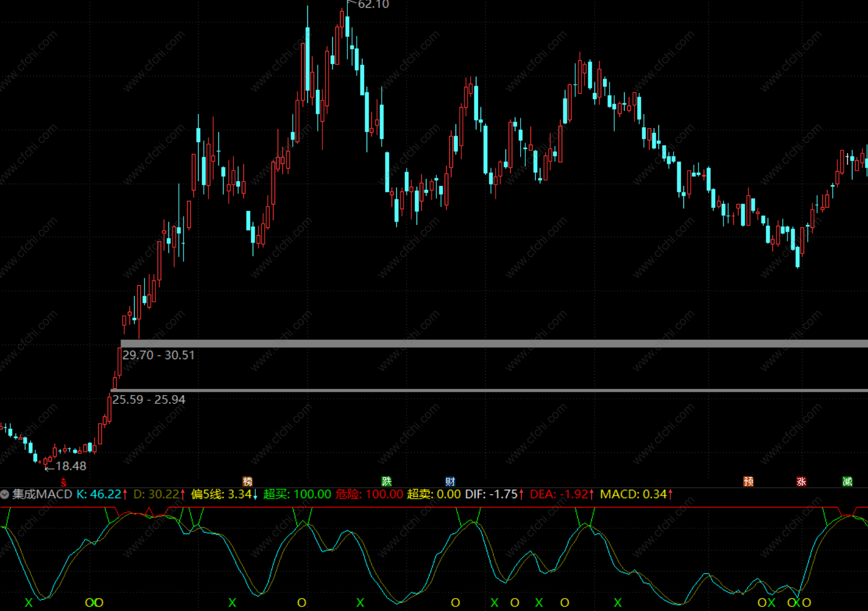Click the 18.48 low price label

point(71,466)
